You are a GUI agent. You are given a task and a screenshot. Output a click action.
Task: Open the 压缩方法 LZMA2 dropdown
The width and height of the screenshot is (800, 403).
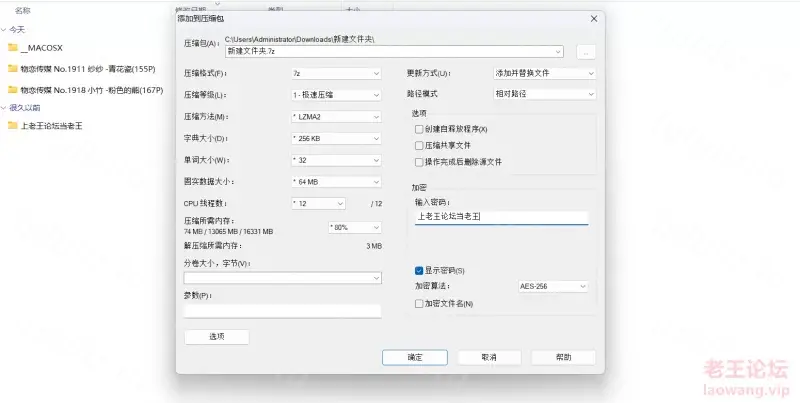click(336, 117)
